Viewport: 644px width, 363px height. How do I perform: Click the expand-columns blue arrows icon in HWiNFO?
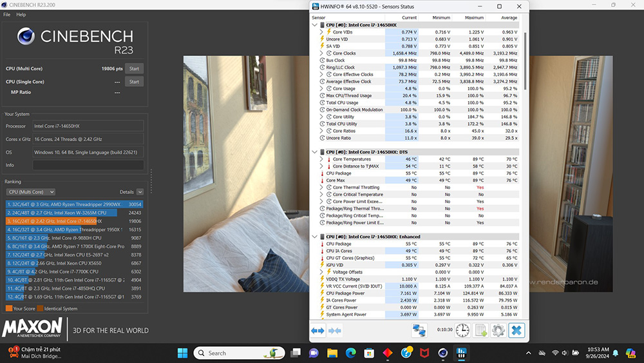click(317, 331)
